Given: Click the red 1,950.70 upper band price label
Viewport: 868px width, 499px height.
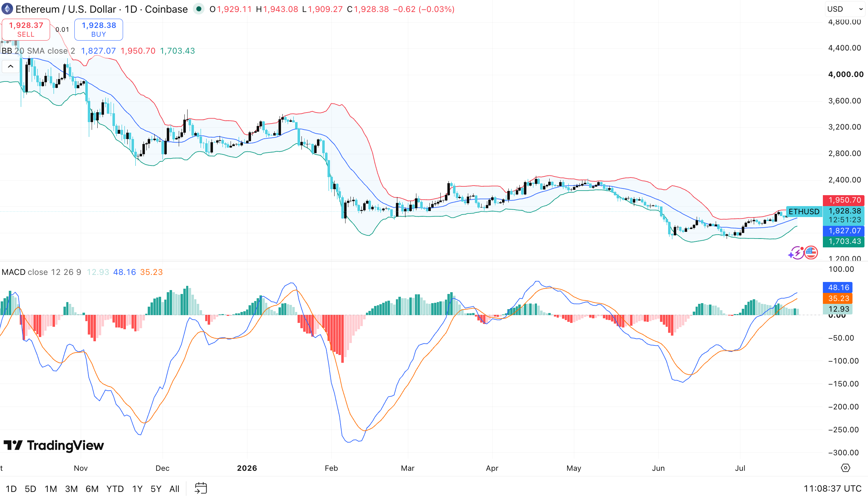Looking at the screenshot, I should [843, 200].
